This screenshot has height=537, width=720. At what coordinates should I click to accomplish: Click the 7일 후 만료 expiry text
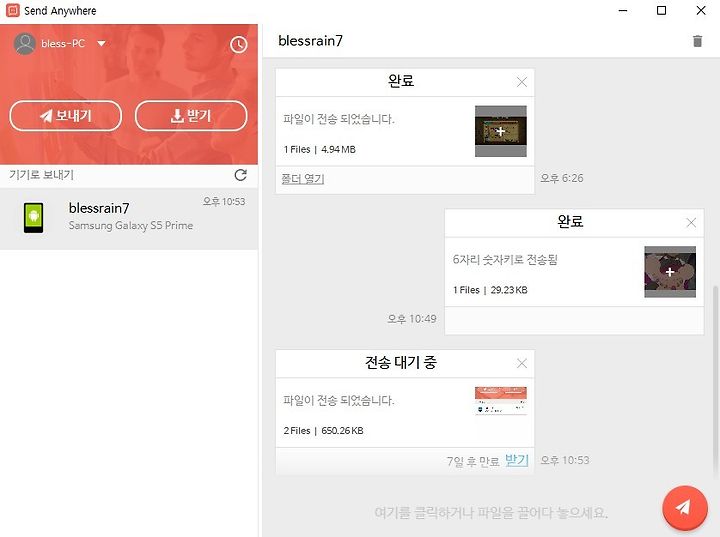click(x=473, y=461)
